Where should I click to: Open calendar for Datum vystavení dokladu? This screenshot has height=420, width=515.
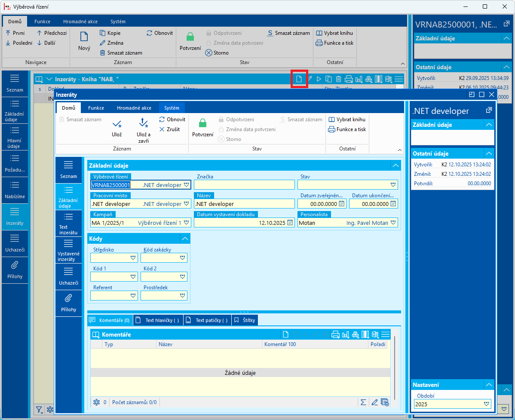pos(290,223)
